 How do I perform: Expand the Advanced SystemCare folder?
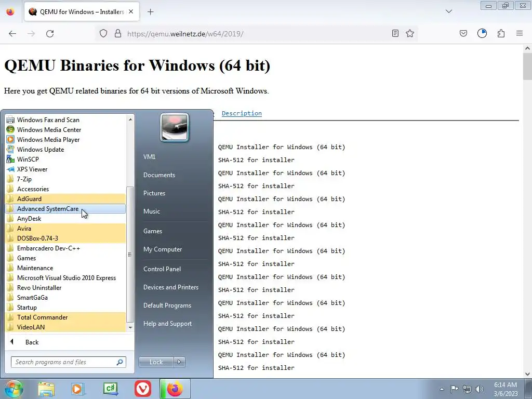pyautogui.click(x=65, y=209)
